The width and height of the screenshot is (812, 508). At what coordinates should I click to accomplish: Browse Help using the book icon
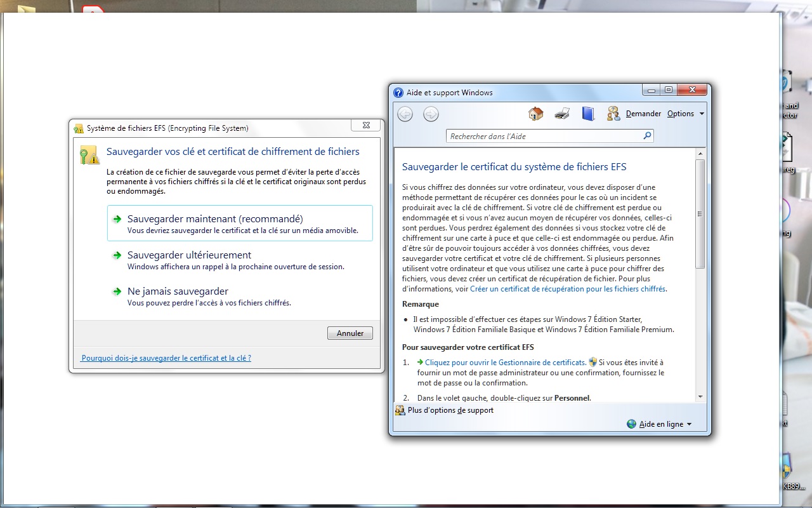[589, 114]
